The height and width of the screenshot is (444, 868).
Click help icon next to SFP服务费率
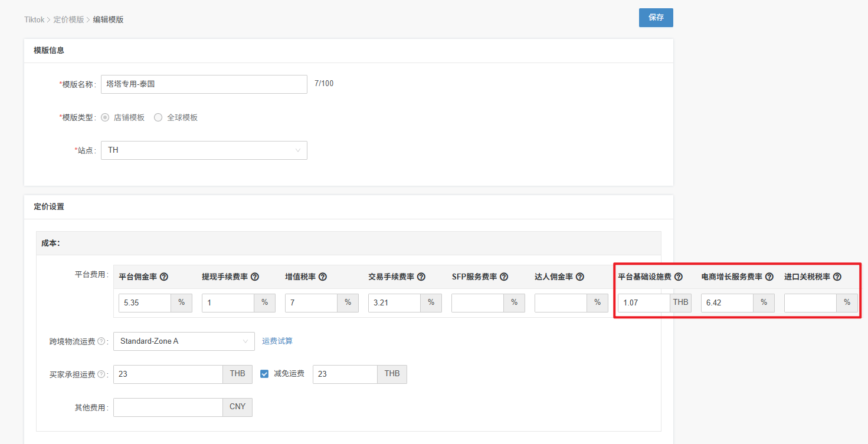click(505, 277)
